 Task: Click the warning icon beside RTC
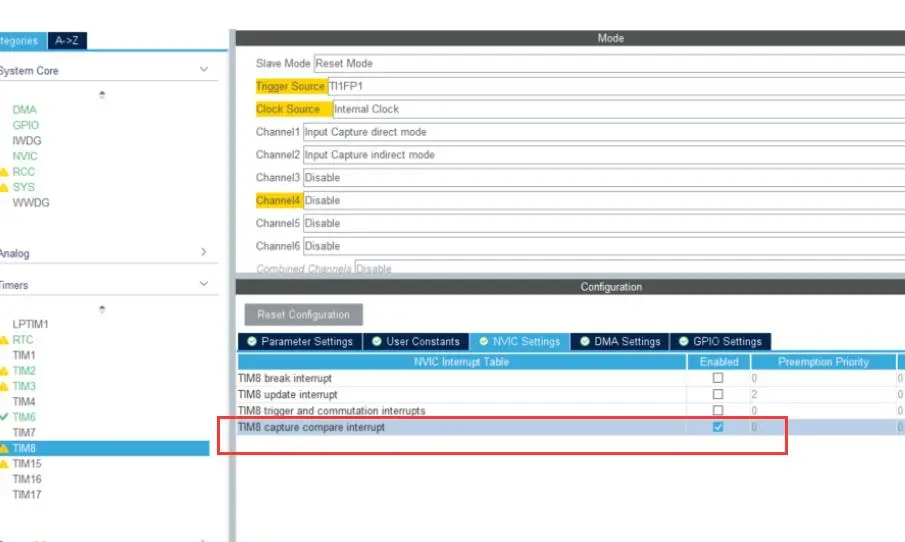[x=4, y=340]
